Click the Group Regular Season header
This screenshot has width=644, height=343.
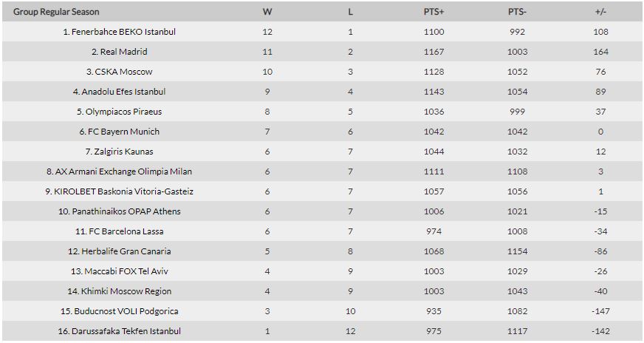(x=56, y=12)
